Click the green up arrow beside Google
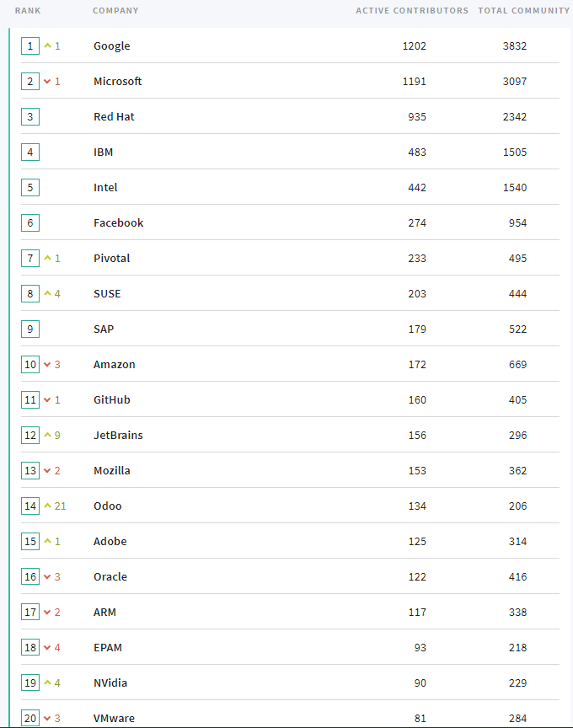The image size is (573, 728). pyautogui.click(x=47, y=45)
